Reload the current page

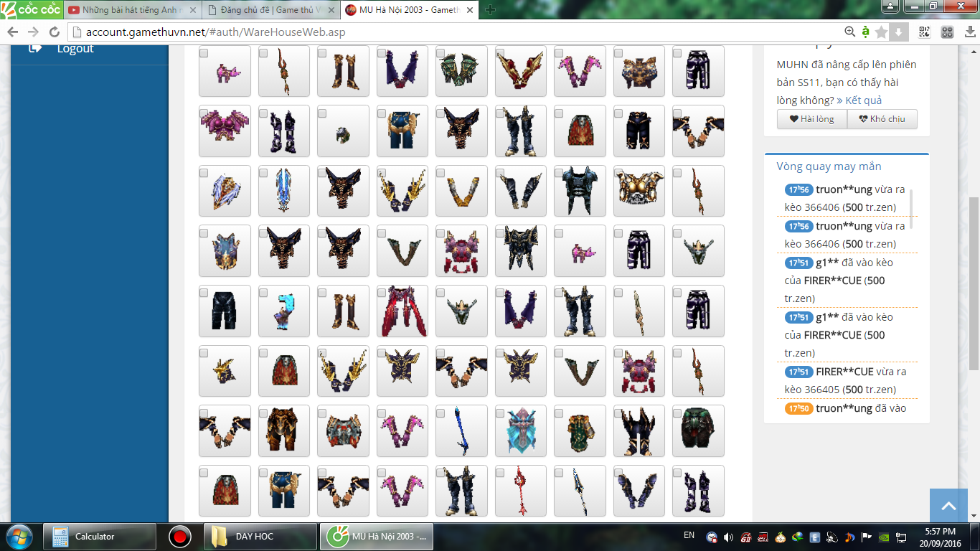55,32
